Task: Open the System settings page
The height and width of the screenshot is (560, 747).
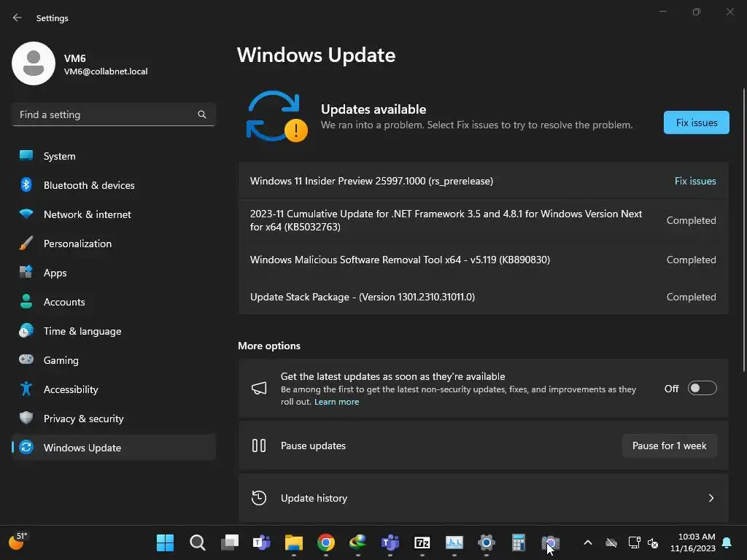Action: click(114, 156)
